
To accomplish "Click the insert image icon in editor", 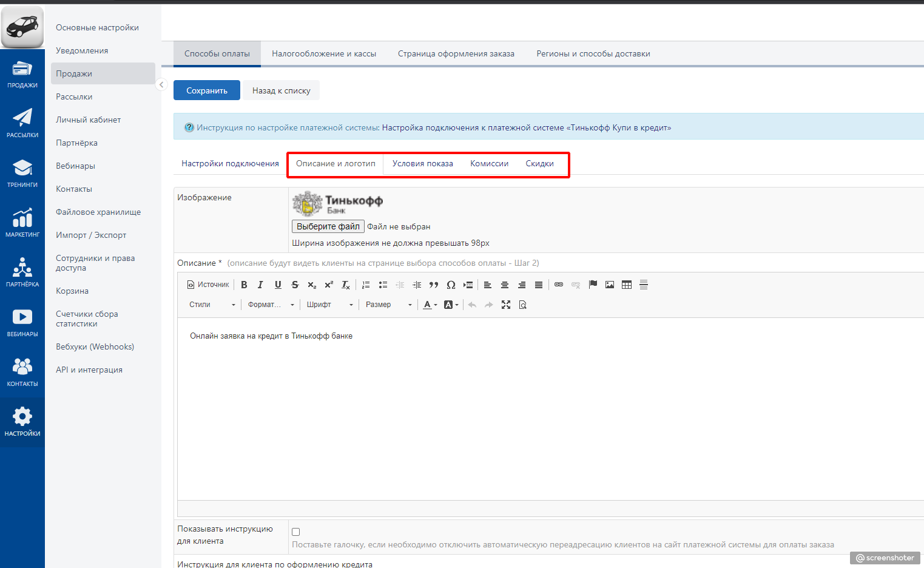I will pos(610,285).
